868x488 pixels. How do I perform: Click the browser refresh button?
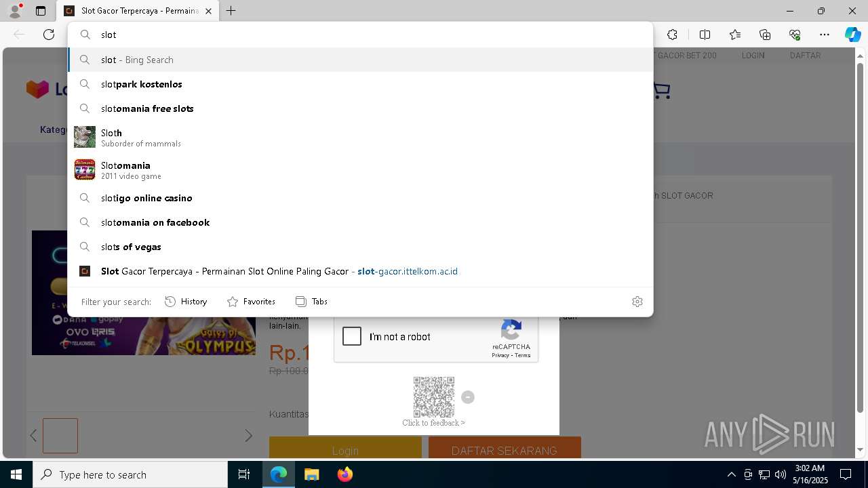[49, 35]
